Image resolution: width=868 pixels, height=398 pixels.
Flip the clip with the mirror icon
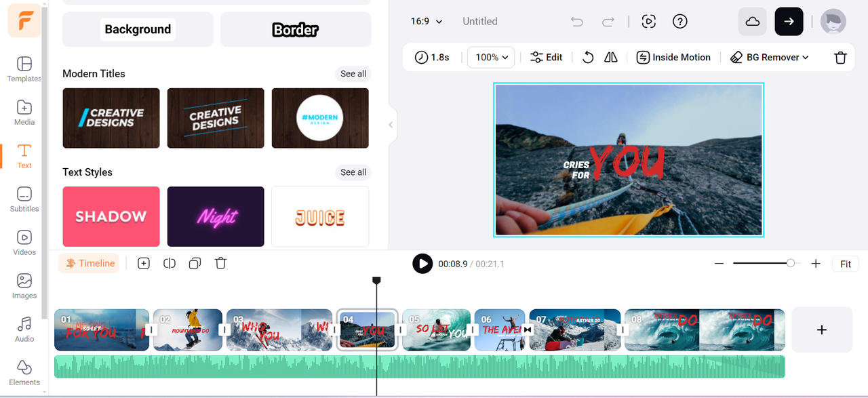coord(611,58)
